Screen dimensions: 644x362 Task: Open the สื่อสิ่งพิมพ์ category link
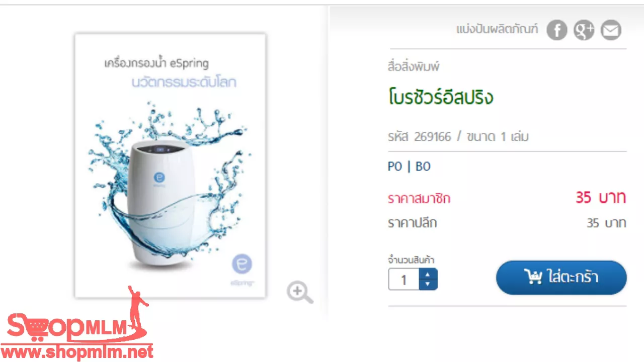point(414,66)
